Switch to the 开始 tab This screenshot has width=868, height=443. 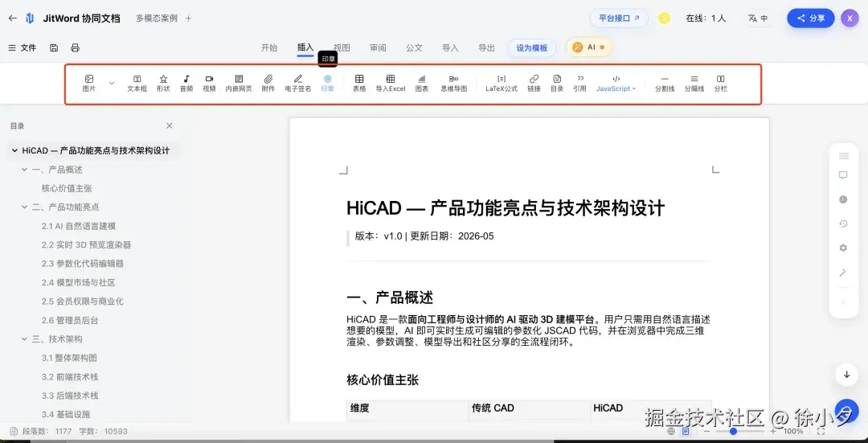point(269,47)
